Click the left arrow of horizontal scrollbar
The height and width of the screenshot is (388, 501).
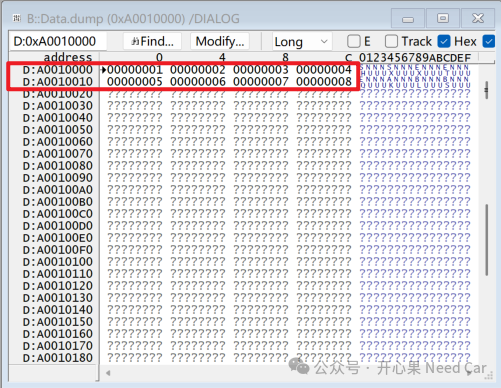tap(108, 373)
